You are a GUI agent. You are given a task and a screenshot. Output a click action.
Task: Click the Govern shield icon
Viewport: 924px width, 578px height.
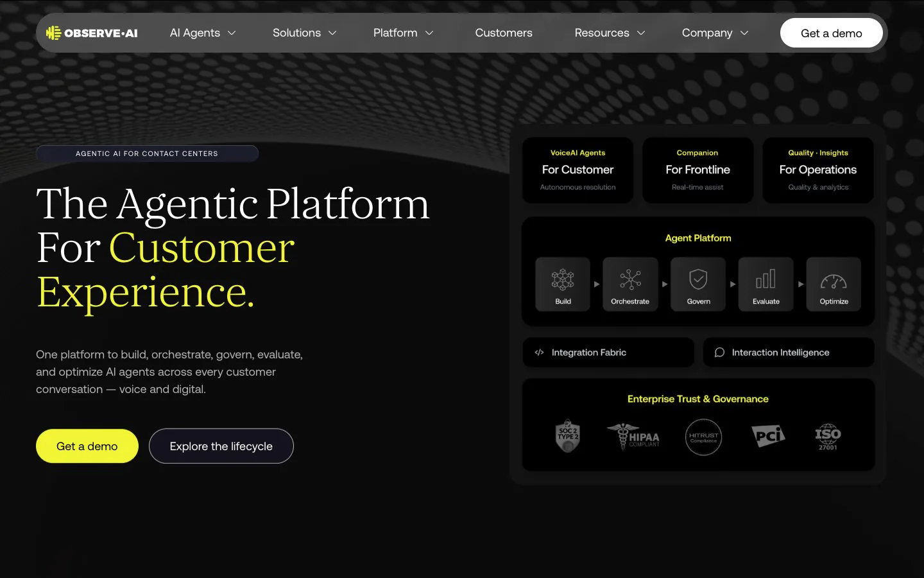tap(698, 279)
